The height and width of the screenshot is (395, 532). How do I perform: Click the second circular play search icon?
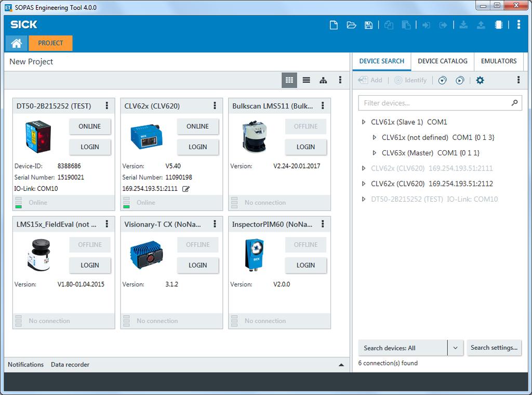click(460, 81)
